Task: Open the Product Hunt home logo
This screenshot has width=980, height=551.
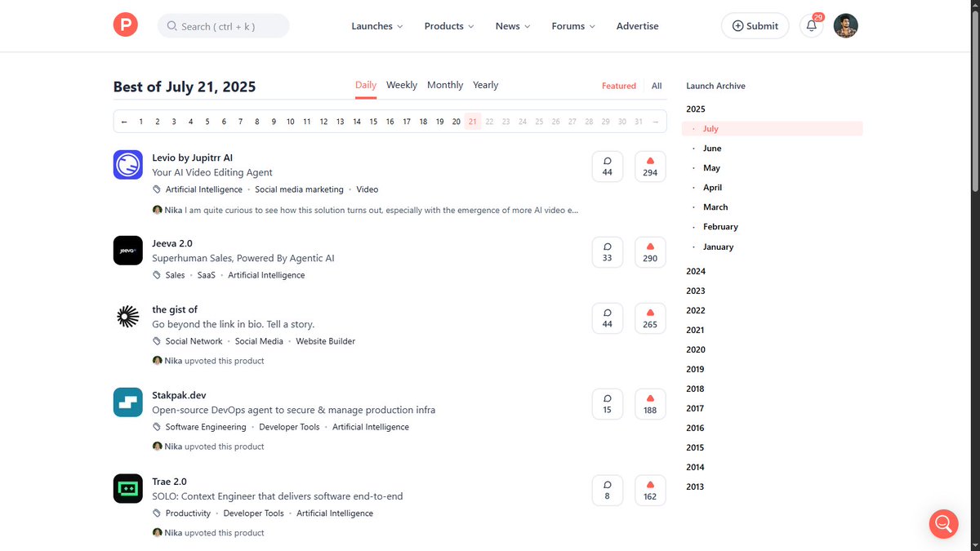Action: tap(127, 26)
